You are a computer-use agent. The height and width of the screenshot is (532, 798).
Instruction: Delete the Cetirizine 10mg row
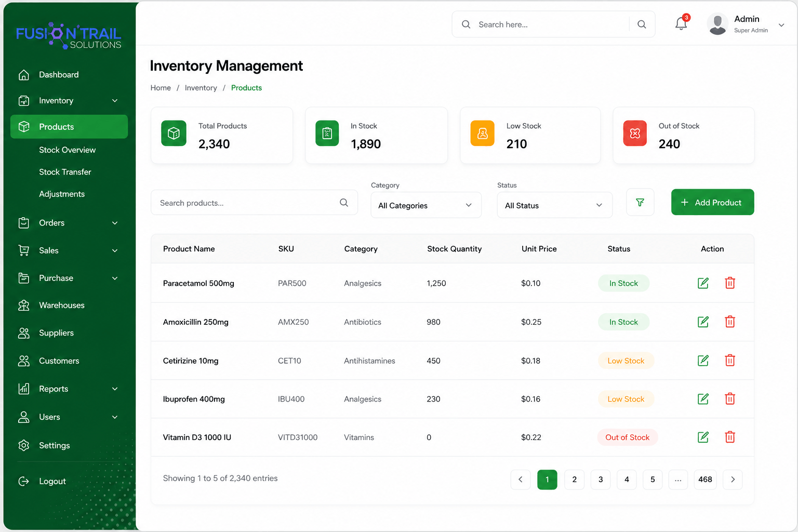coord(730,360)
